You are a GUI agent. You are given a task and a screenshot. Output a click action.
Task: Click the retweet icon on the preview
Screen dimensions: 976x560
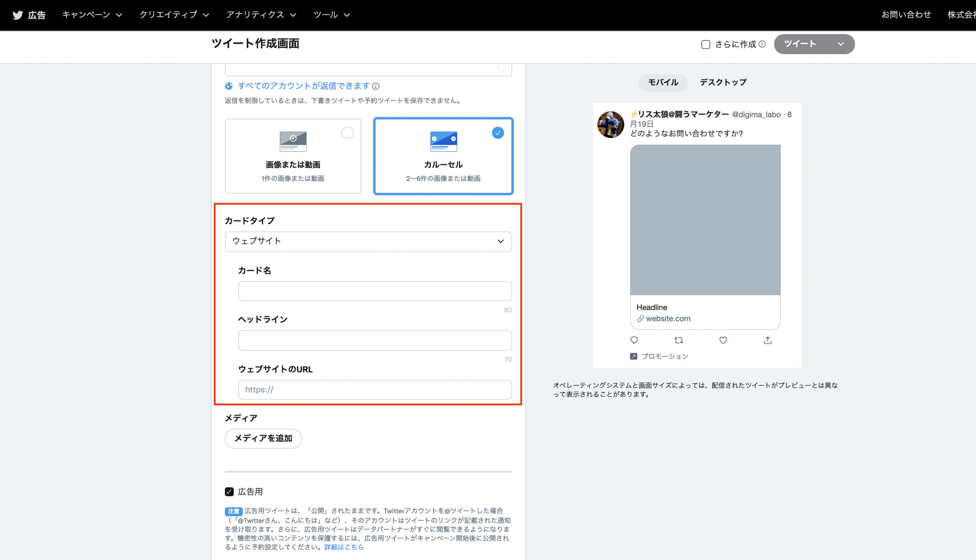pyautogui.click(x=679, y=340)
